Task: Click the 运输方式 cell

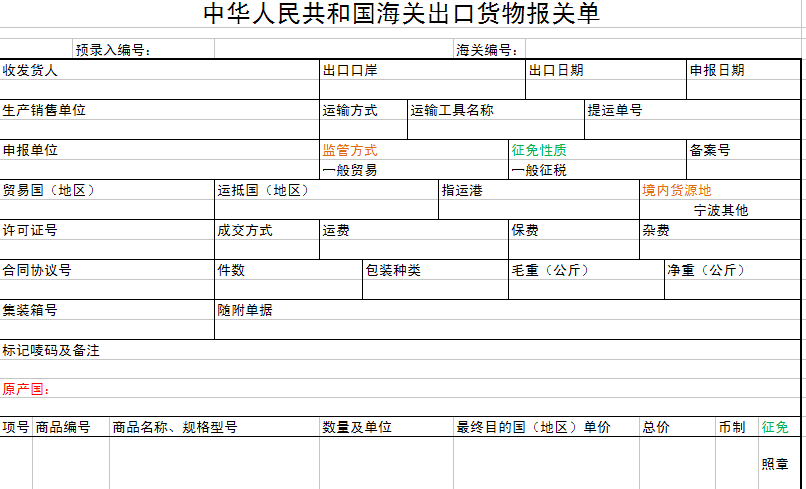Action: pyautogui.click(x=363, y=110)
